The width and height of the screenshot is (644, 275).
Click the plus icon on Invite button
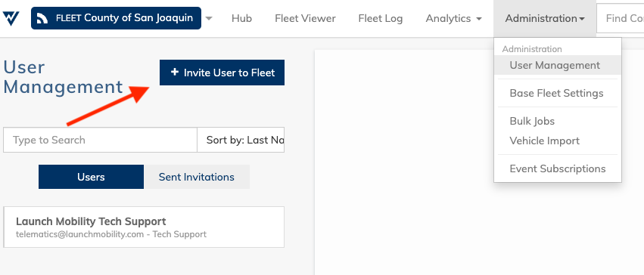[x=175, y=72]
